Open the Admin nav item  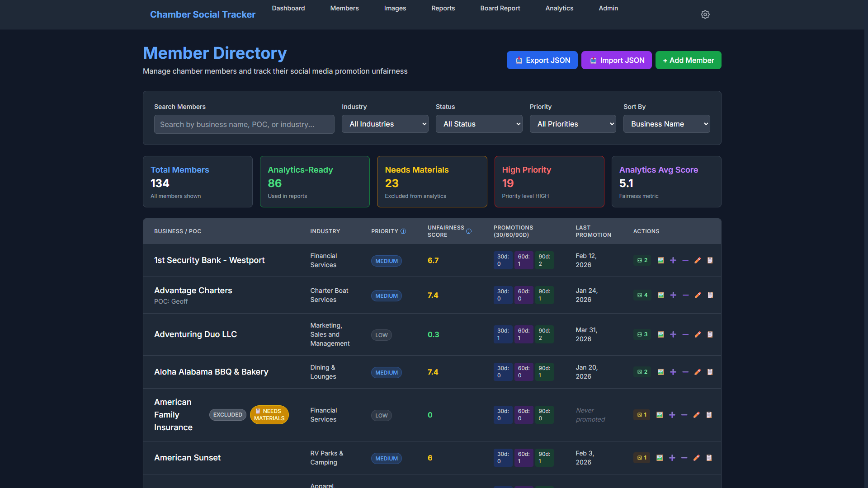609,8
